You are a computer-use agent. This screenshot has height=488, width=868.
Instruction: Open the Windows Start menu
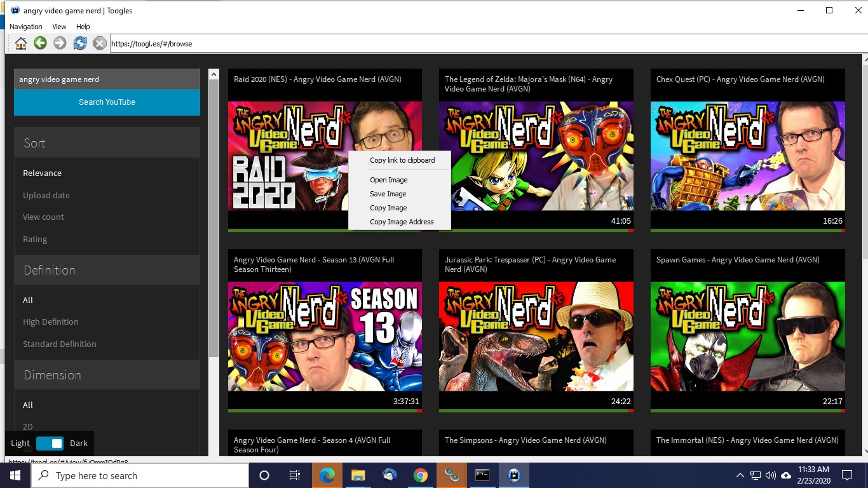[x=15, y=475]
